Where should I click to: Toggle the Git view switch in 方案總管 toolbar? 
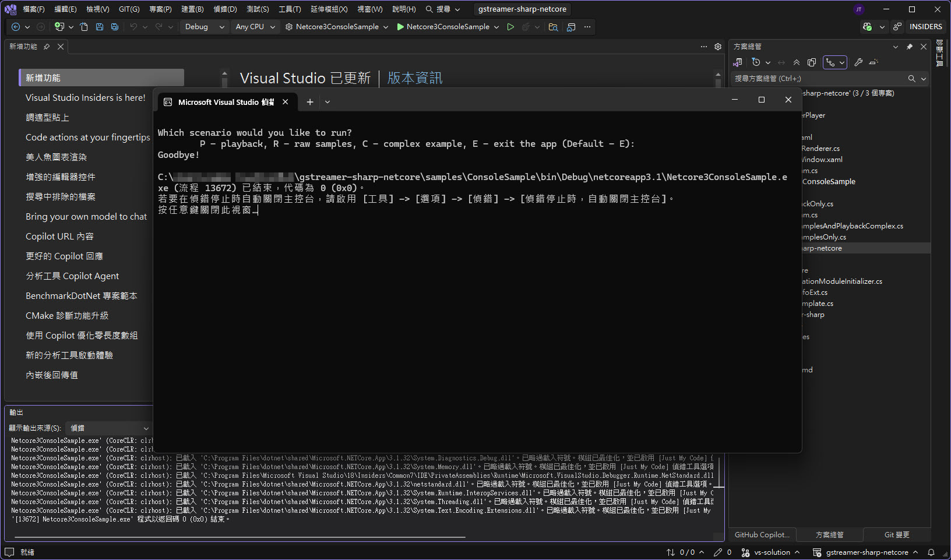click(830, 62)
